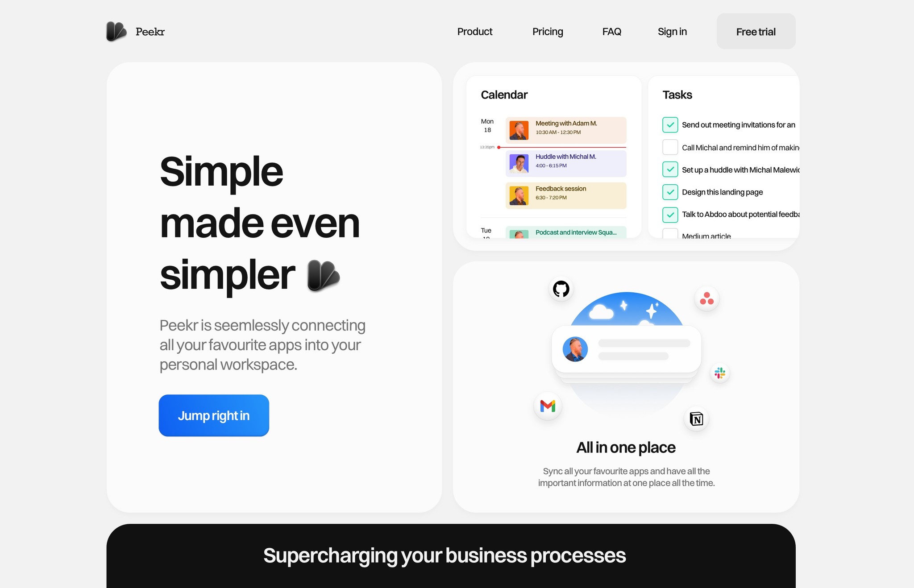Click the 'Jump right in' button
This screenshot has height=588, width=914.
click(213, 415)
